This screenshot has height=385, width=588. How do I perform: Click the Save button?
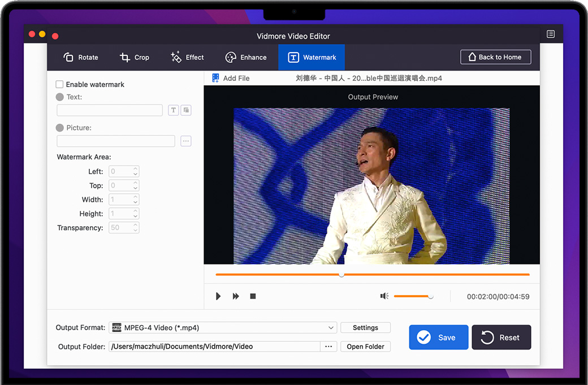pos(439,338)
